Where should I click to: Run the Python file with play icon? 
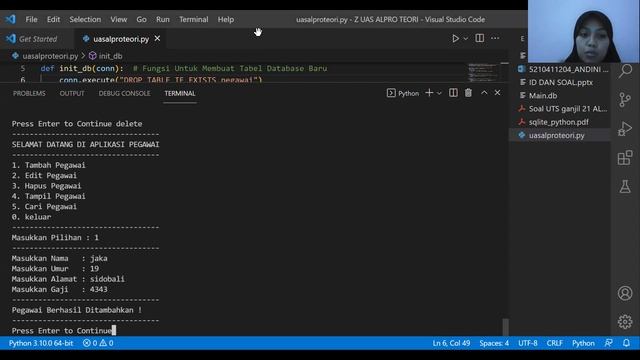point(455,38)
